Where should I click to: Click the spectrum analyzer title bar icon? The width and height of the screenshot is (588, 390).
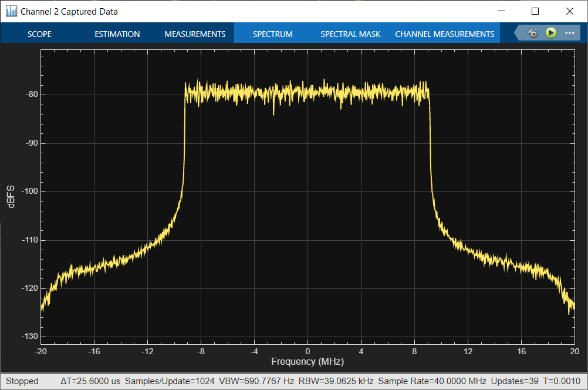[x=11, y=11]
